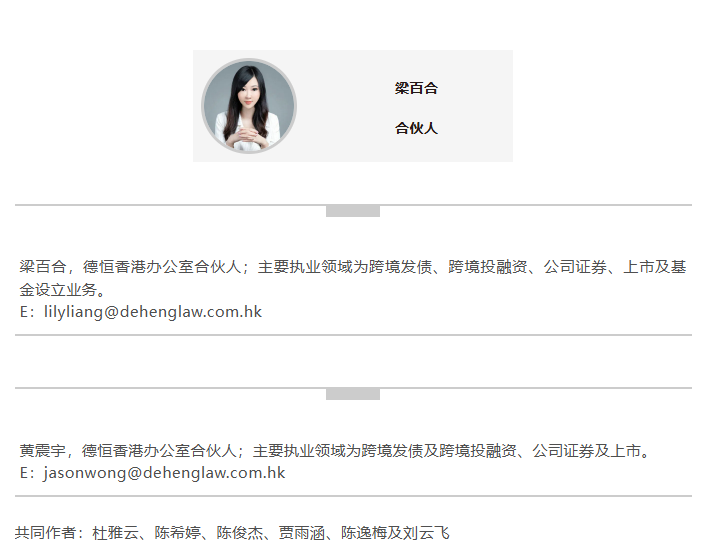Click the name 杜雅云 in co-authors
Screen dimensions: 704x548
115,533
